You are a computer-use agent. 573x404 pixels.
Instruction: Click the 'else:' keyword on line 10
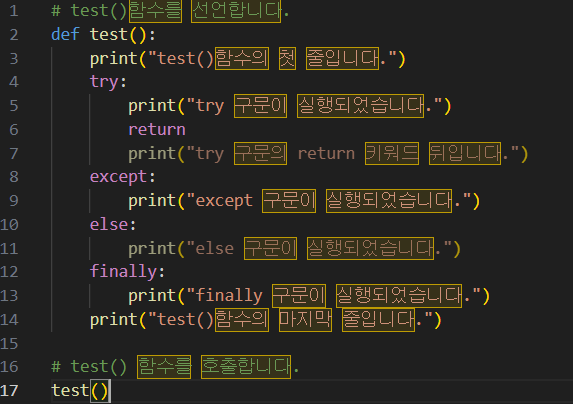coord(113,224)
